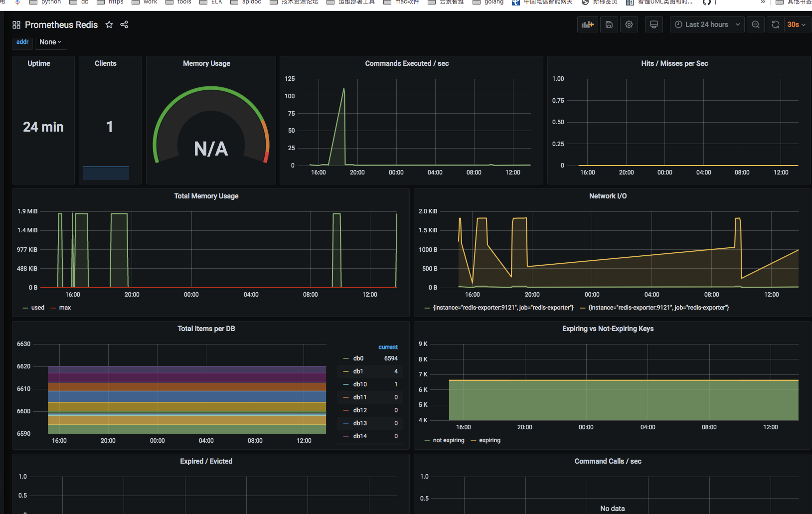
Task: Open Total Items per DB panel menu
Action: click(x=206, y=329)
